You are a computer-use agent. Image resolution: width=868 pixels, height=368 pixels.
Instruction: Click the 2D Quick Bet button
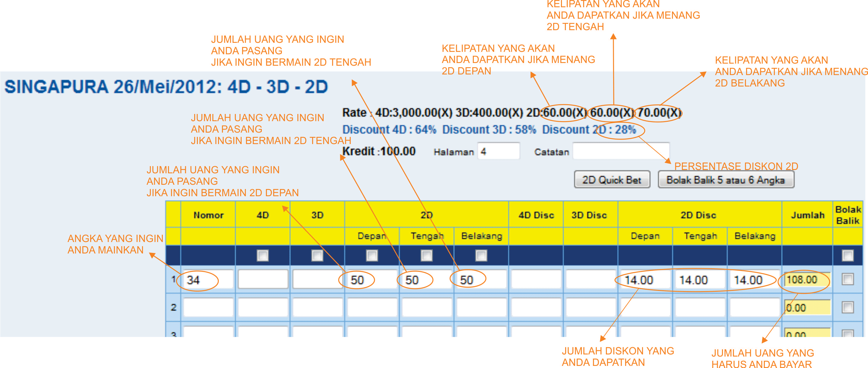point(612,179)
